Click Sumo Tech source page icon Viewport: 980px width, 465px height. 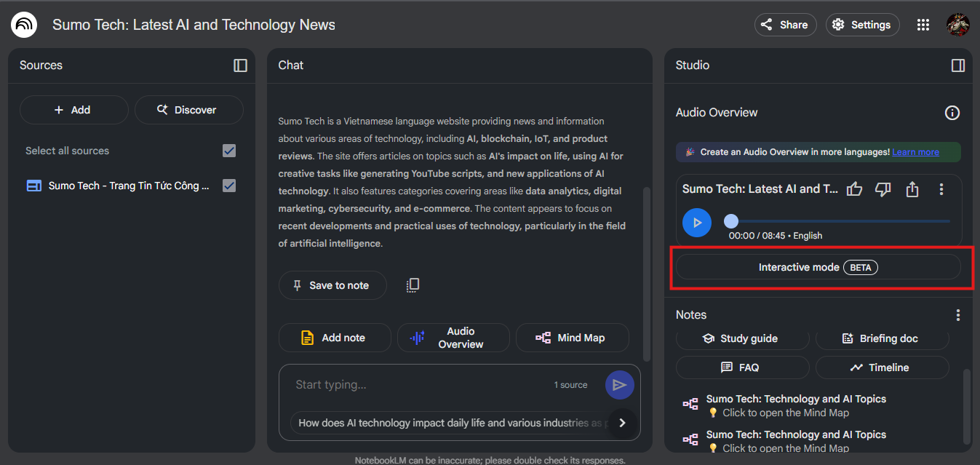click(x=33, y=186)
